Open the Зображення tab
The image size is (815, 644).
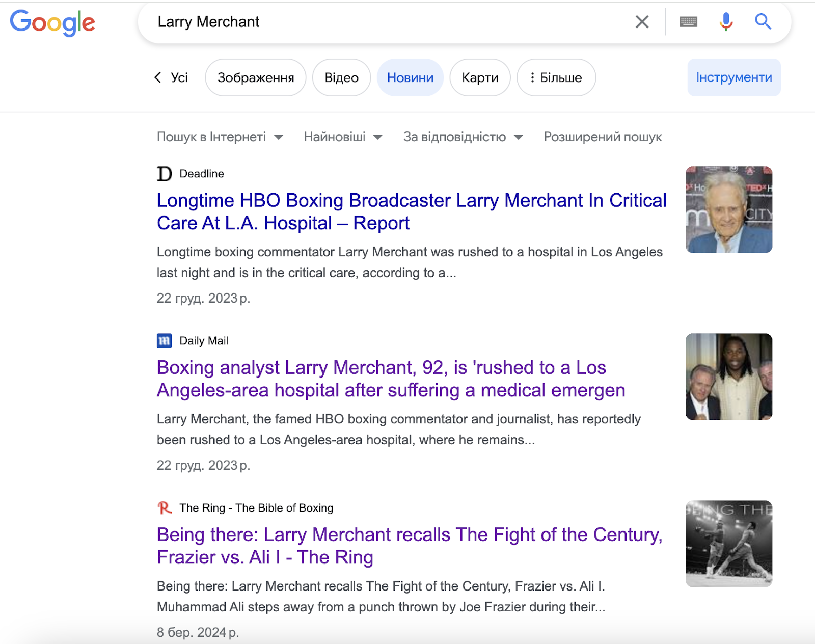(x=256, y=77)
